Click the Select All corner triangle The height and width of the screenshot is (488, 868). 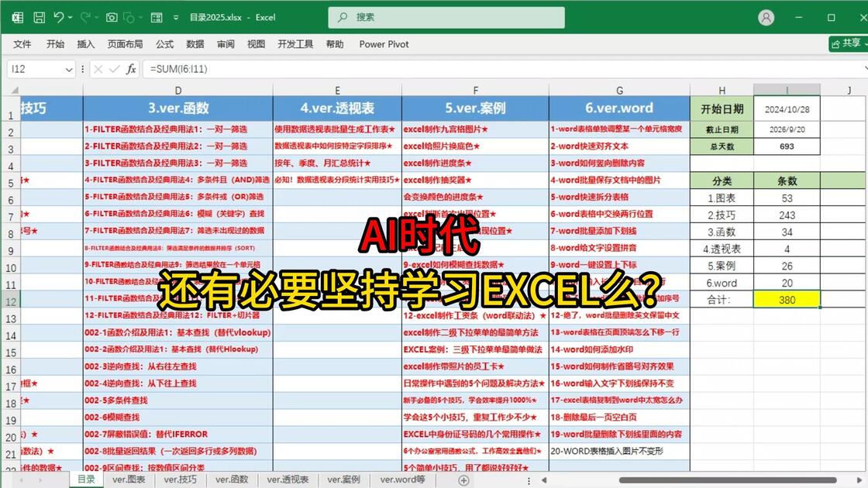click(x=14, y=90)
